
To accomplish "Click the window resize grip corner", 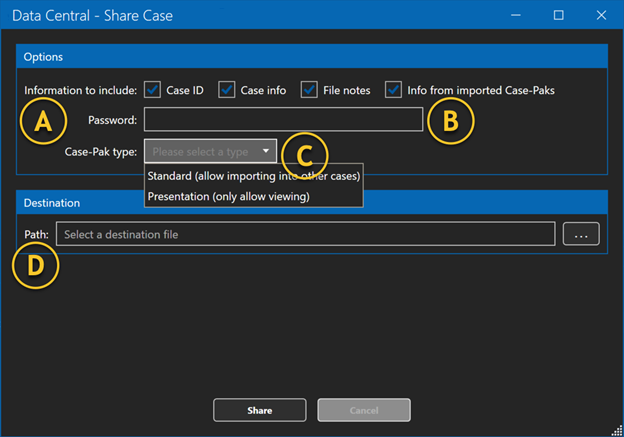I will pyautogui.click(x=617, y=430).
